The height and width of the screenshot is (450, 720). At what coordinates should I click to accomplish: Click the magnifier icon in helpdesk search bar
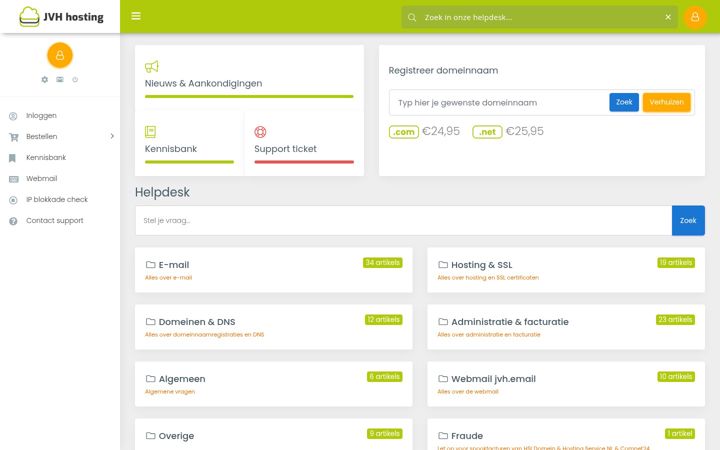(x=412, y=17)
